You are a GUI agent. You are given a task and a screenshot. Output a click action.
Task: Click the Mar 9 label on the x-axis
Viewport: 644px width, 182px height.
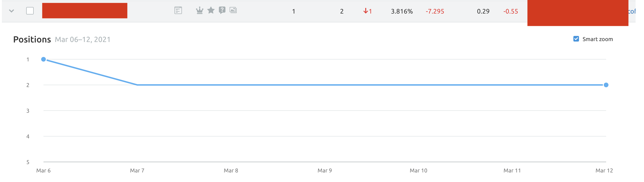325,171
